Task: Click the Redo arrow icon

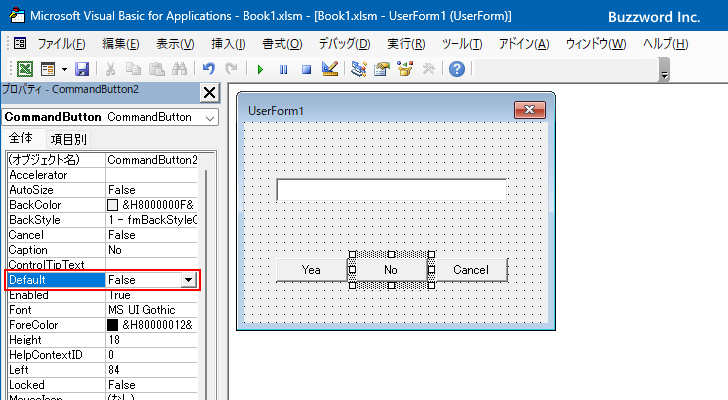Action: coord(231,69)
